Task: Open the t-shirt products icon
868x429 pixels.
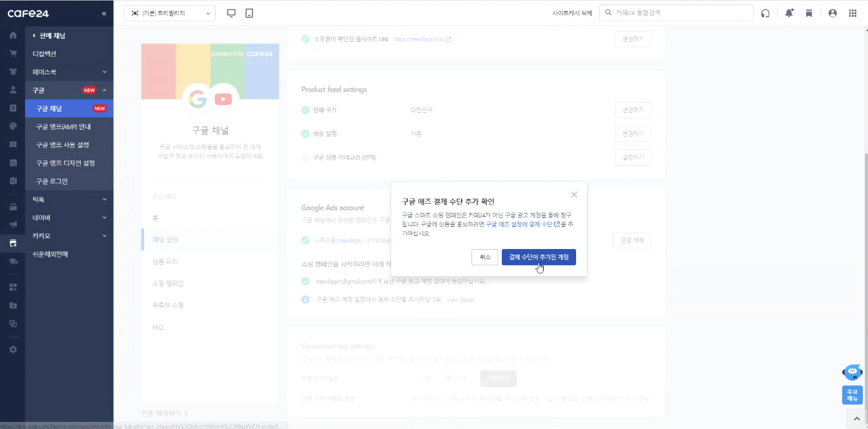Action: coord(13,72)
